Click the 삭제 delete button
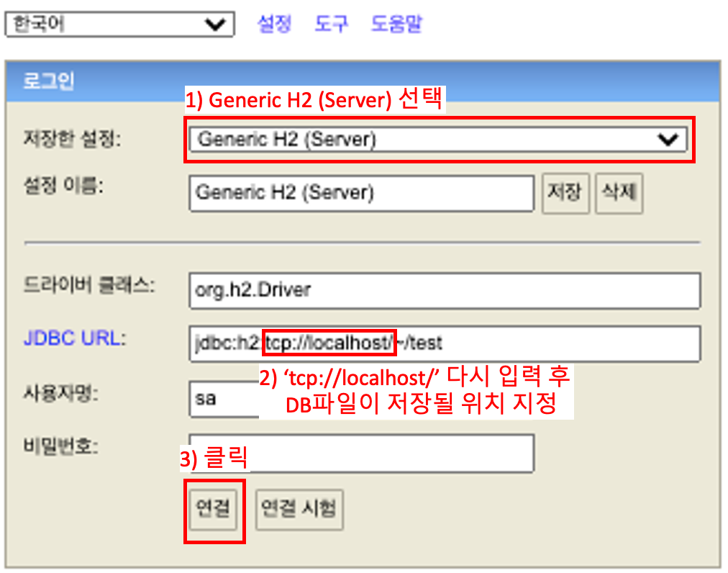Image resolution: width=728 pixels, height=573 pixels. [619, 194]
